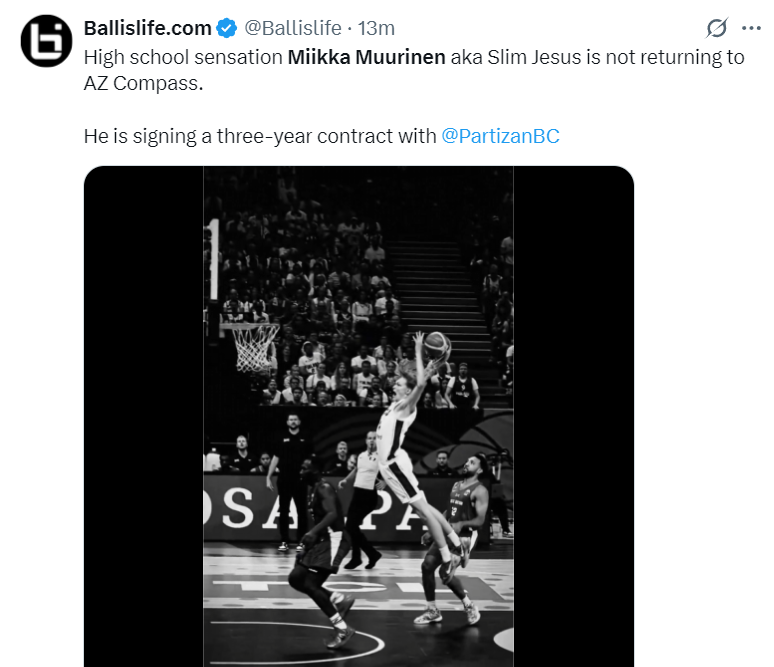
Task: Click the basketball hoop net in photo
Action: click(255, 345)
